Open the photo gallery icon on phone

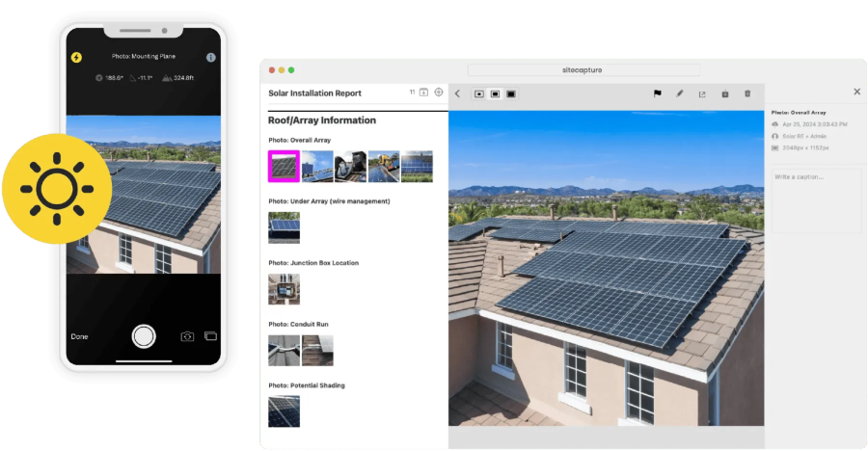210,336
